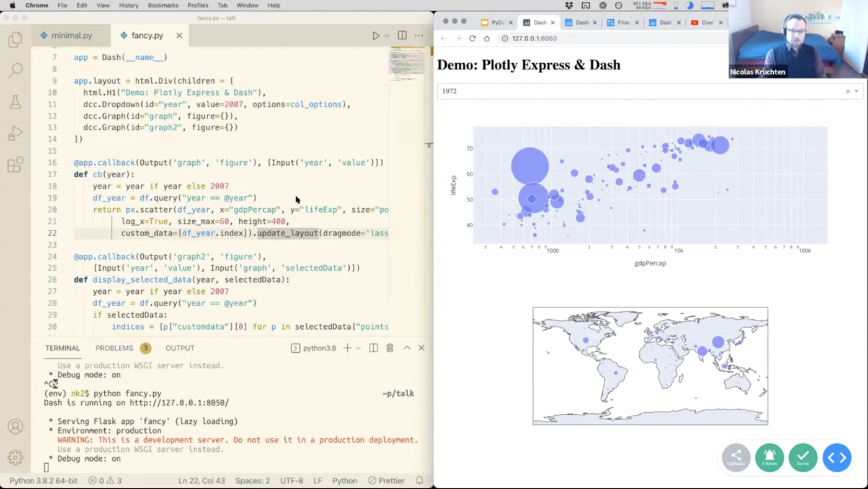Viewport: 868px width, 489px height.
Task: Click the "def cb(year):" code line
Action: (x=104, y=174)
